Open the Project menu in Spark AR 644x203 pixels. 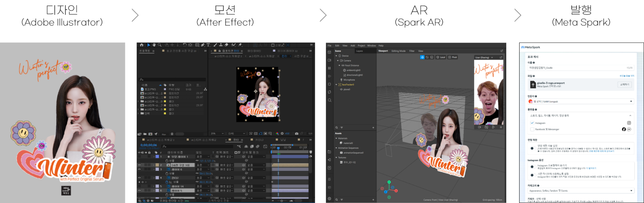point(361,46)
